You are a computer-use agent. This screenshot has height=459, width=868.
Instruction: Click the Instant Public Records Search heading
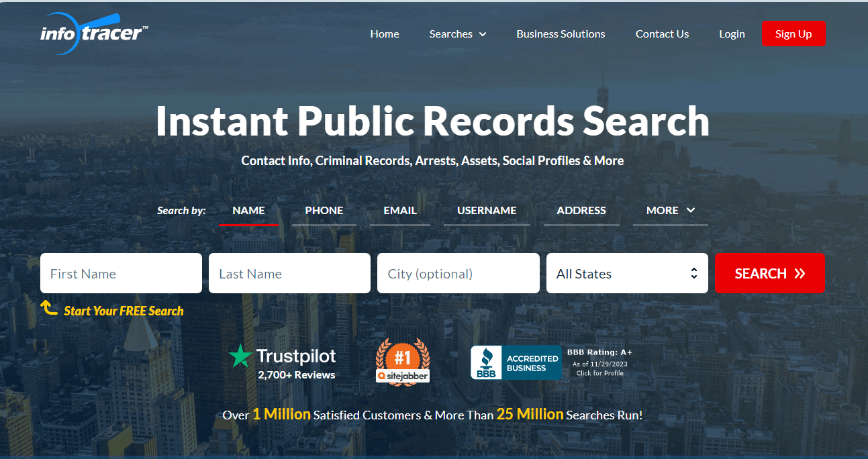pyautogui.click(x=433, y=121)
